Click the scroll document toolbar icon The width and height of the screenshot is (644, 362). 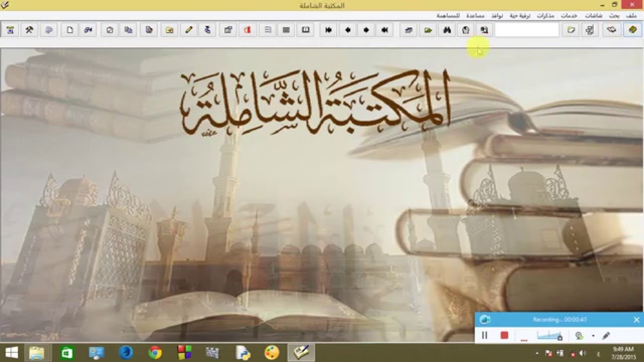coord(590,30)
